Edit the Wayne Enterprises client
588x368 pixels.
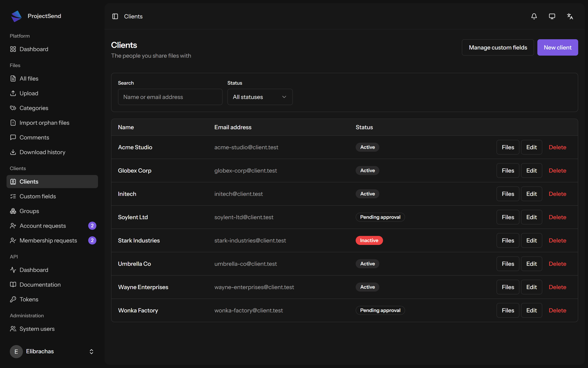tap(531, 287)
